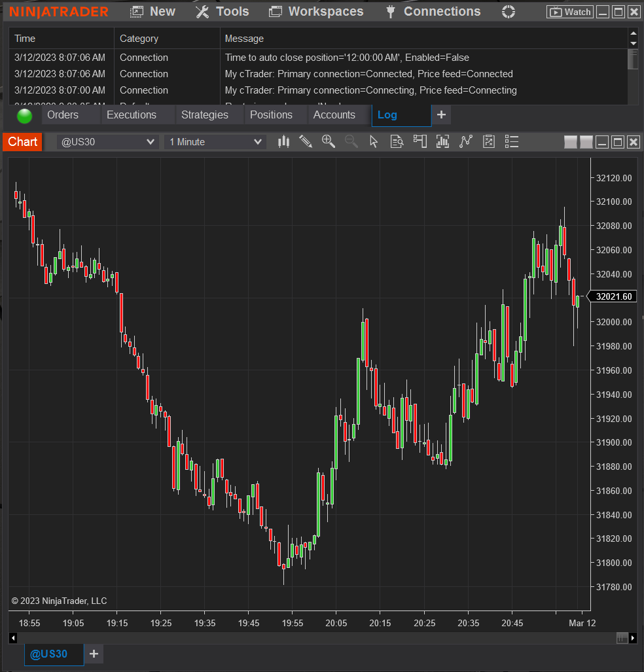Screen dimensions: 644x672
Task: Open the Indicators icon in chart toolbar
Action: (x=442, y=141)
